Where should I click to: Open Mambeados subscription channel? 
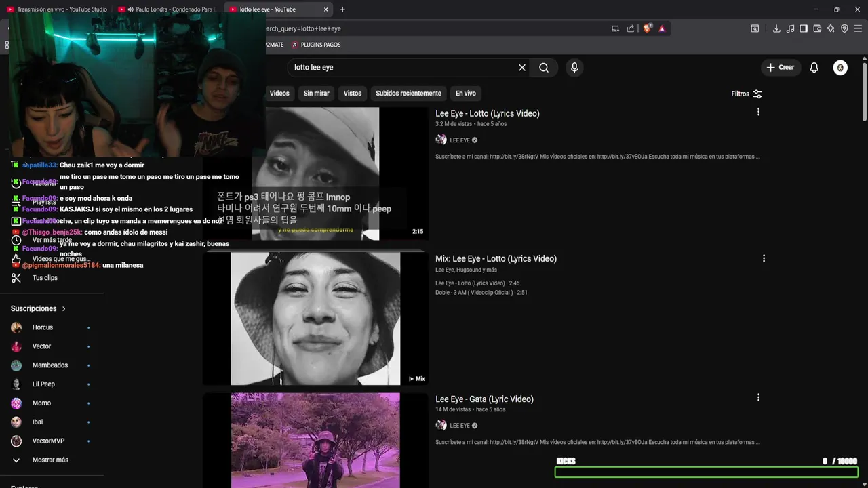(52, 365)
